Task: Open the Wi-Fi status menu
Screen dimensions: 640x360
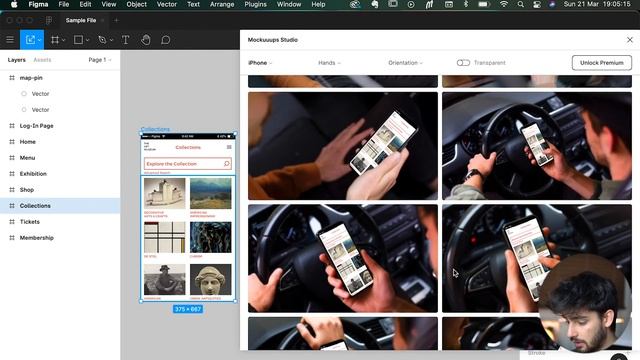Action: click(504, 4)
